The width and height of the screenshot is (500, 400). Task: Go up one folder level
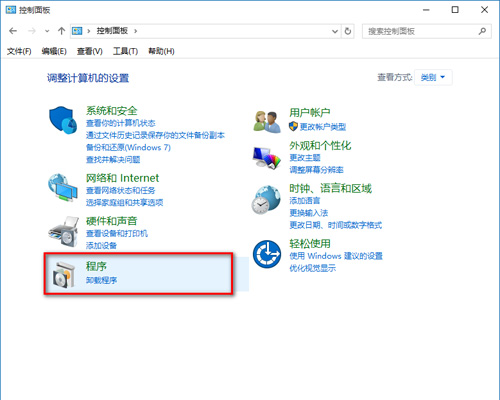[x=61, y=31]
